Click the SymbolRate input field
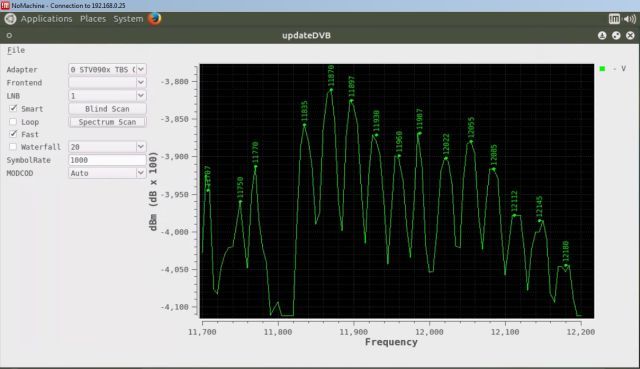This screenshot has height=369, width=640. click(107, 160)
